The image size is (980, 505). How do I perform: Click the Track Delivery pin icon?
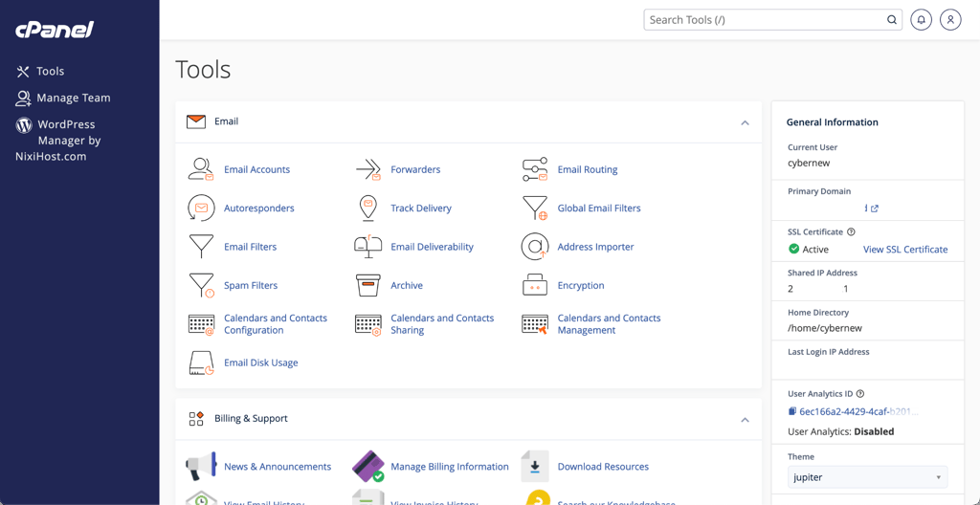[x=368, y=209]
